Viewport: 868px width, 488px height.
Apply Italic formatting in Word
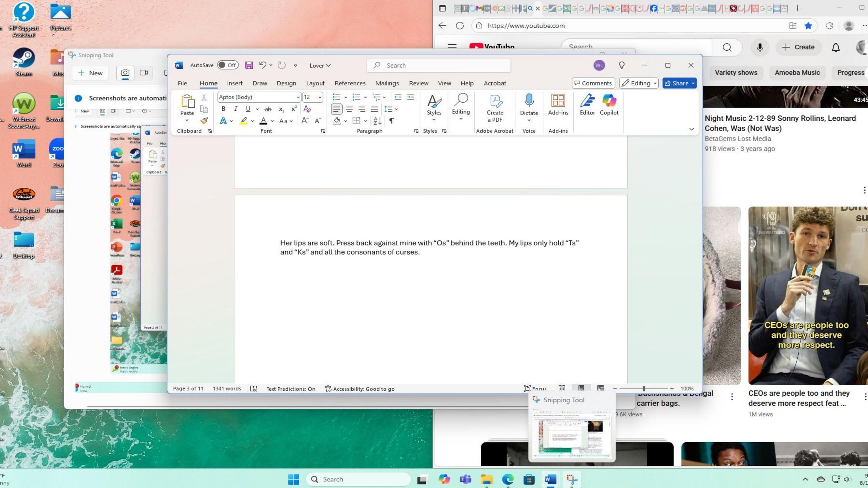pos(236,109)
